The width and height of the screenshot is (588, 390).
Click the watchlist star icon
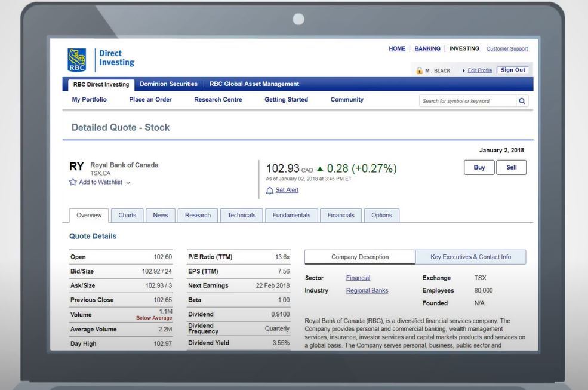pos(73,182)
